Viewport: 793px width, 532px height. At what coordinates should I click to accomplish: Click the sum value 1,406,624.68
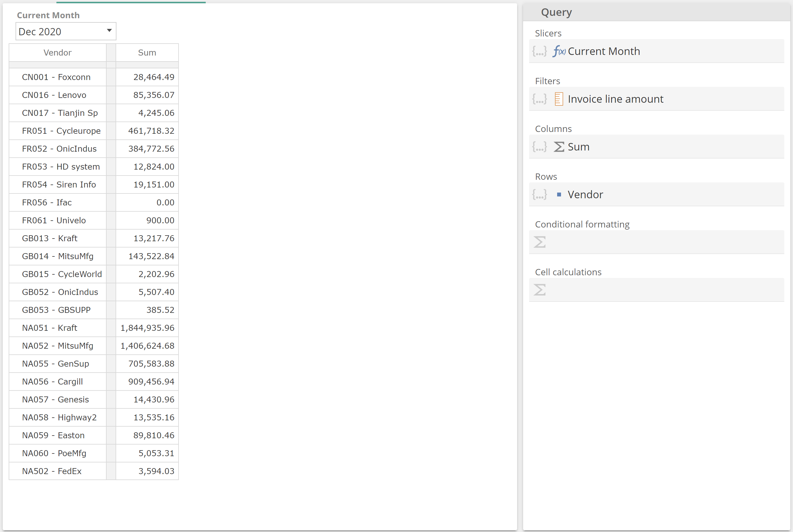click(x=147, y=346)
